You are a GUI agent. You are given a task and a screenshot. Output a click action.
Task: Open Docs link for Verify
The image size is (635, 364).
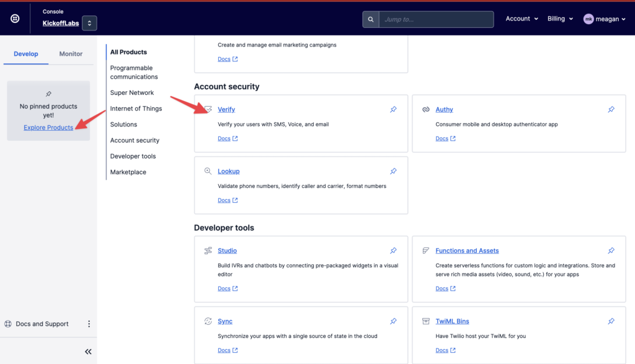[x=228, y=138]
